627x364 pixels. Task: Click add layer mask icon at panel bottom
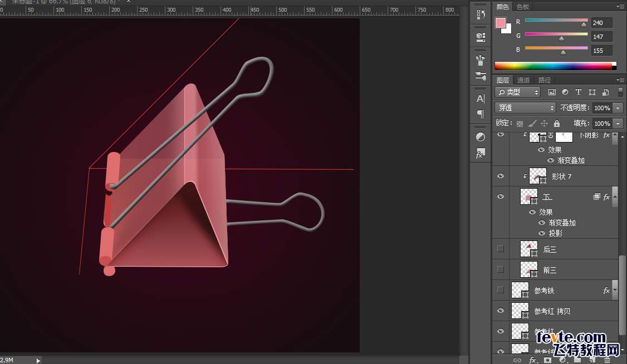coord(547,360)
